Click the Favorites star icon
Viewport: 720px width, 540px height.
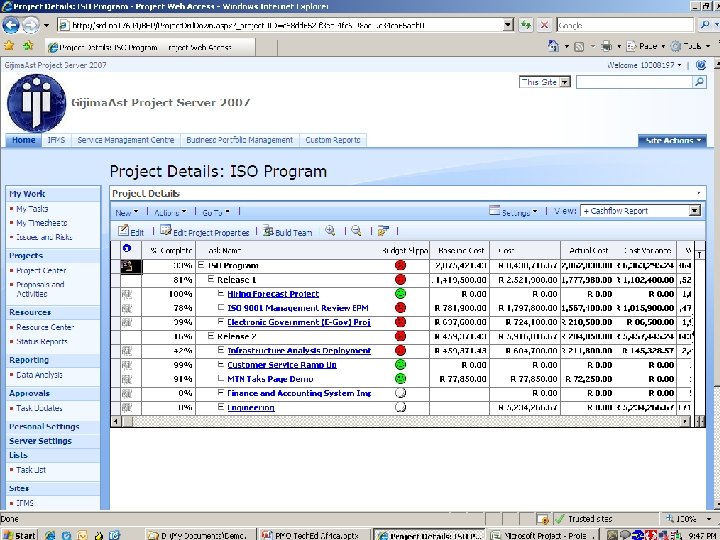click(x=9, y=46)
